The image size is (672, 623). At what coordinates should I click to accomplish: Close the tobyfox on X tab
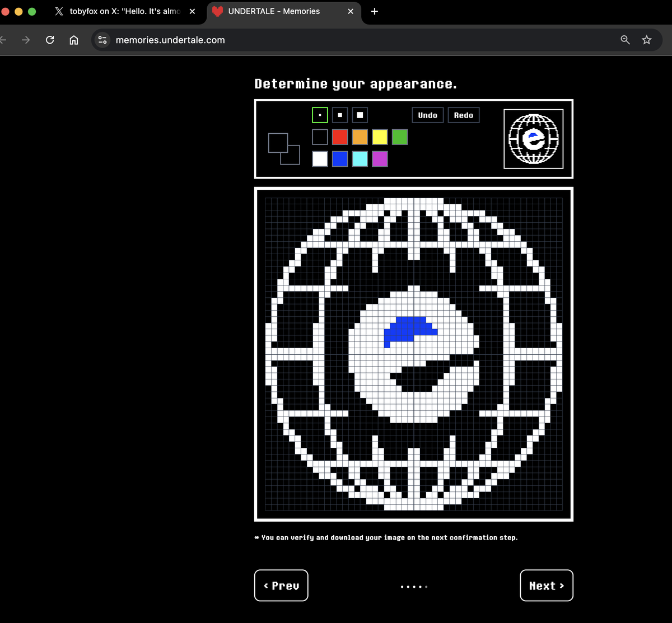192,11
